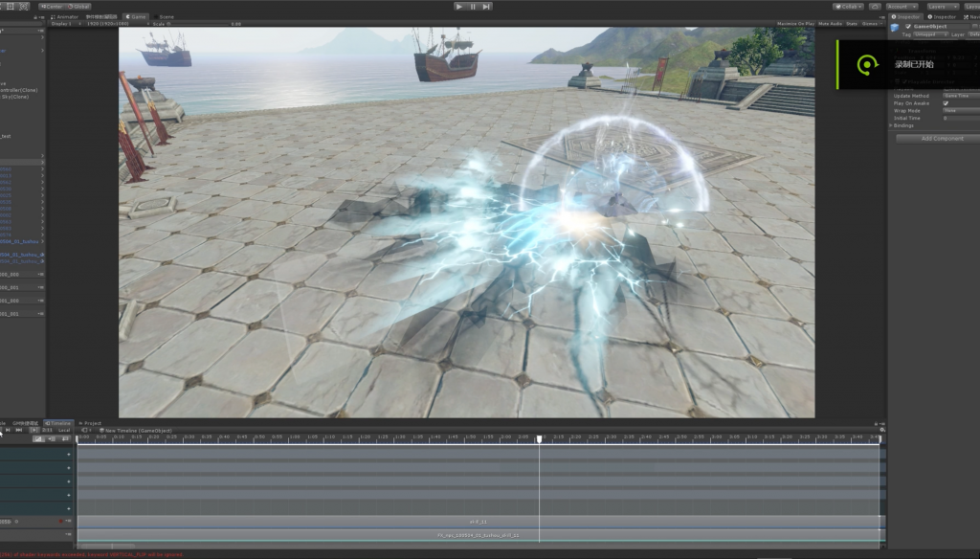Toggle the Center pivot mode button
The image size is (980, 559).
pyautogui.click(x=52, y=7)
